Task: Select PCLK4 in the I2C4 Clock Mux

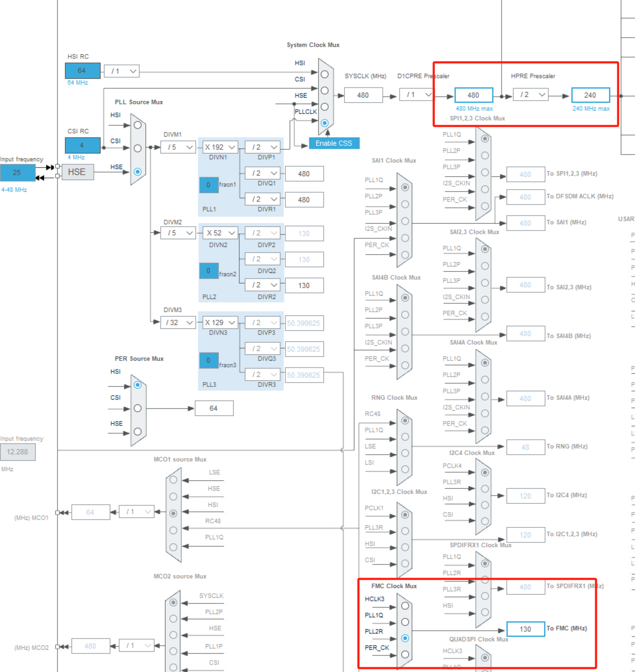Action: pos(485,472)
